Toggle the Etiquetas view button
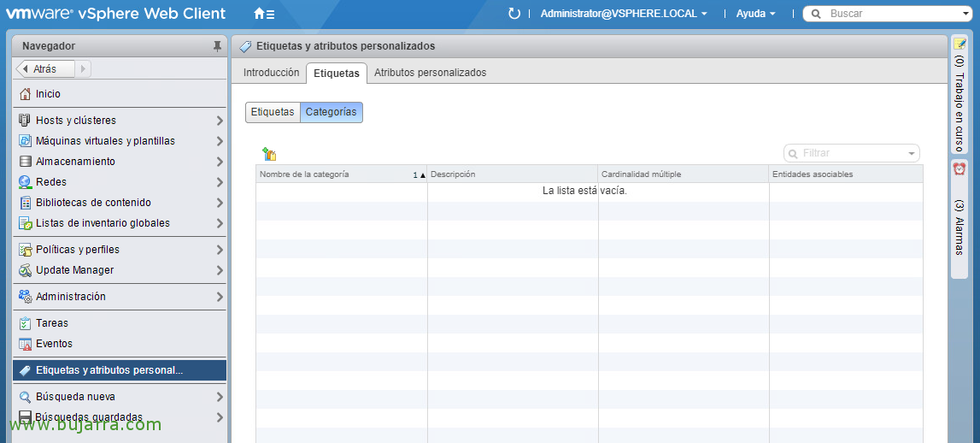This screenshot has width=980, height=443. point(273,113)
